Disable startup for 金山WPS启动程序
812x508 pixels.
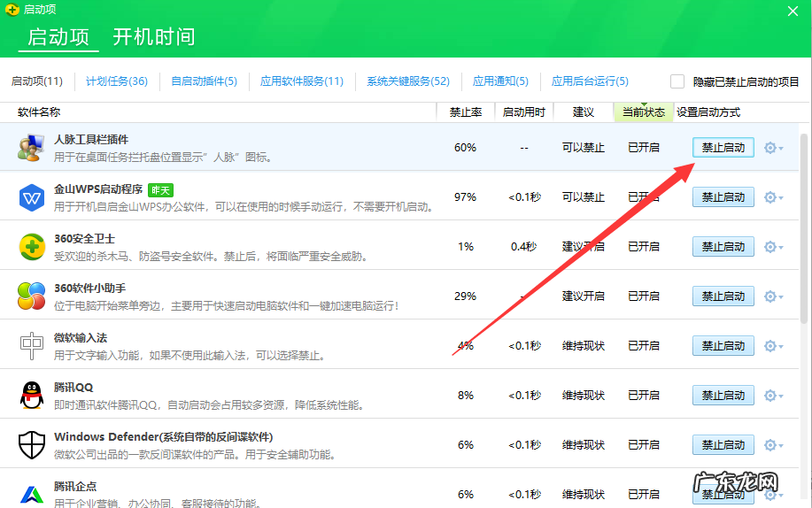[723, 197]
